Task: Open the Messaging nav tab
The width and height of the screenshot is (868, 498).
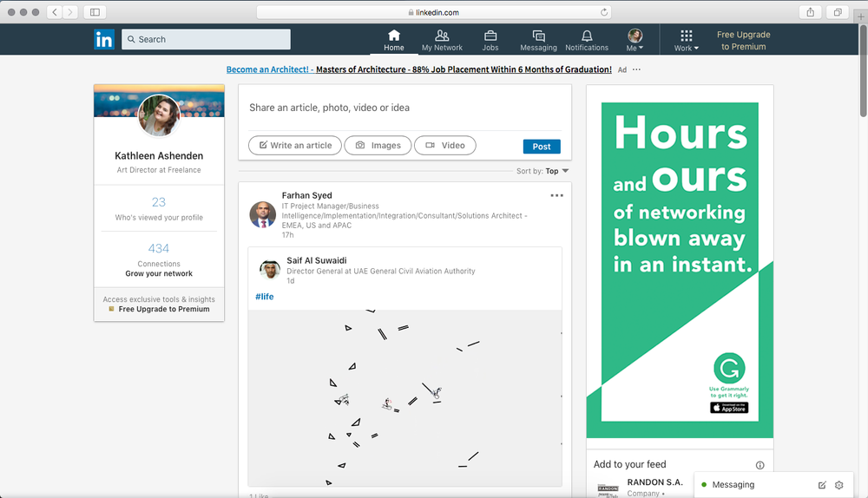Action: point(538,41)
